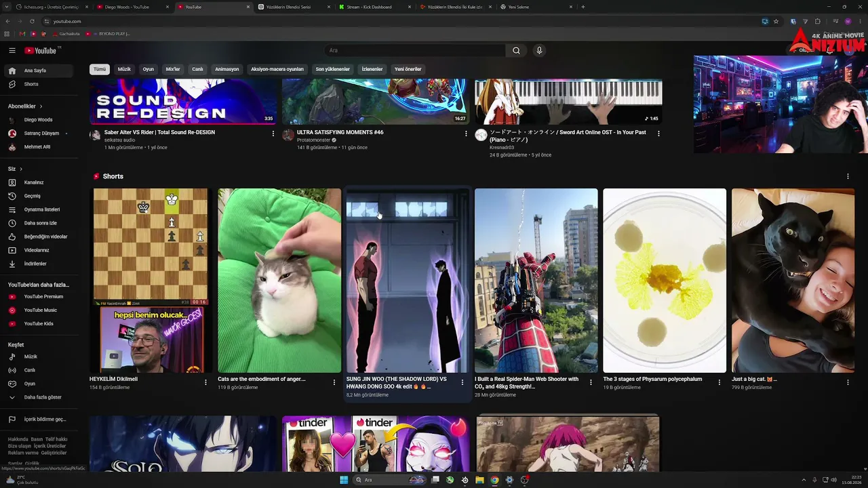Open options for Saber Alter VS Rider video
Screen dimensions: 868x488
coord(273,134)
